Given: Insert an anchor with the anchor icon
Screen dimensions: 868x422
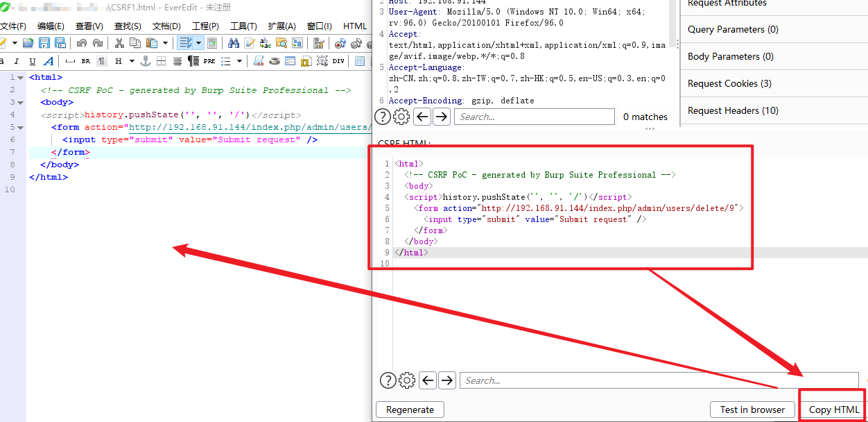Looking at the screenshot, I should (x=145, y=61).
